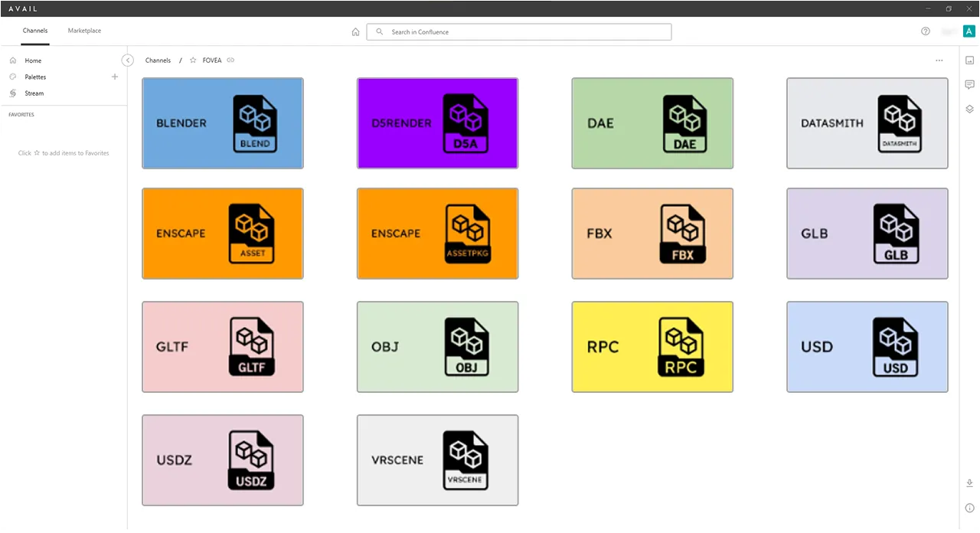Open the help question mark icon
Screen dimensions: 980x533
click(x=926, y=31)
